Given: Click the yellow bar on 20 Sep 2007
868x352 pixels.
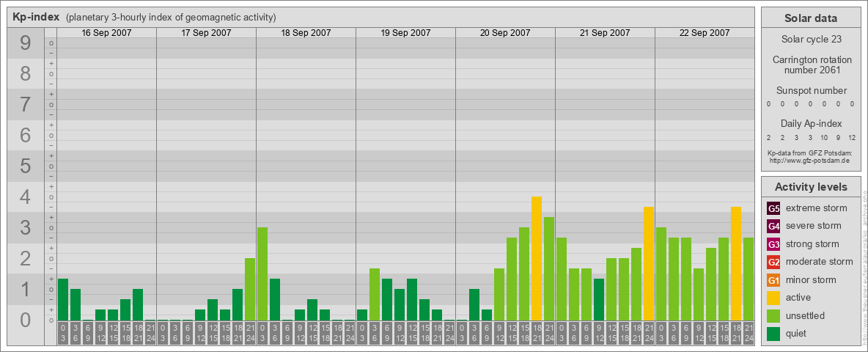Looking at the screenshot, I should pyautogui.click(x=537, y=258).
